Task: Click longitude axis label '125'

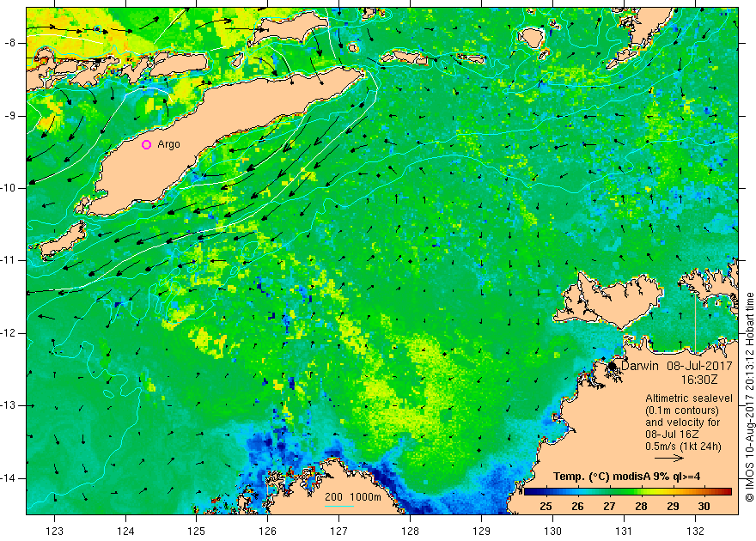Action: coord(196,531)
